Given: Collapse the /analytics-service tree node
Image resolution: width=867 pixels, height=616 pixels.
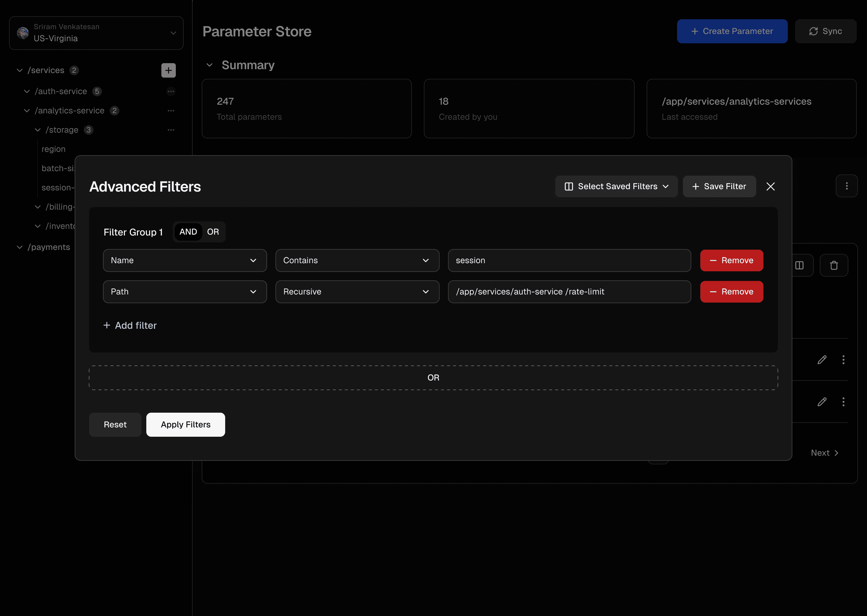Looking at the screenshot, I should [x=27, y=111].
